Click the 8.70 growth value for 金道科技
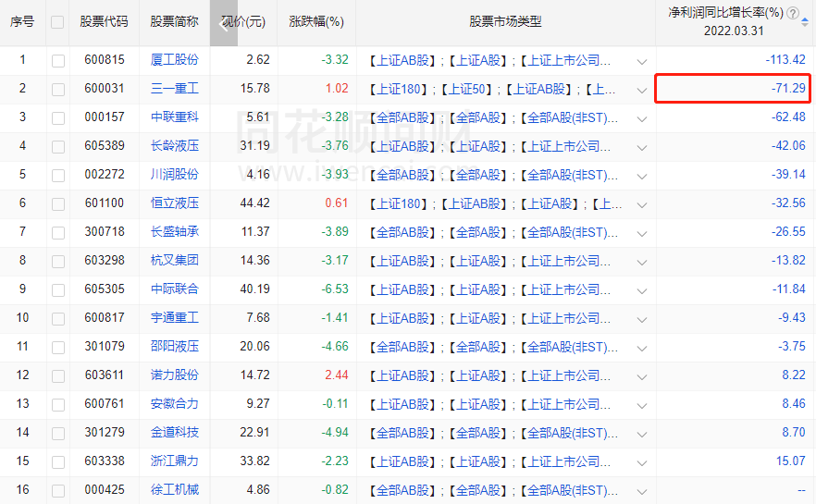Viewport: 816px width, 504px height. coord(794,432)
